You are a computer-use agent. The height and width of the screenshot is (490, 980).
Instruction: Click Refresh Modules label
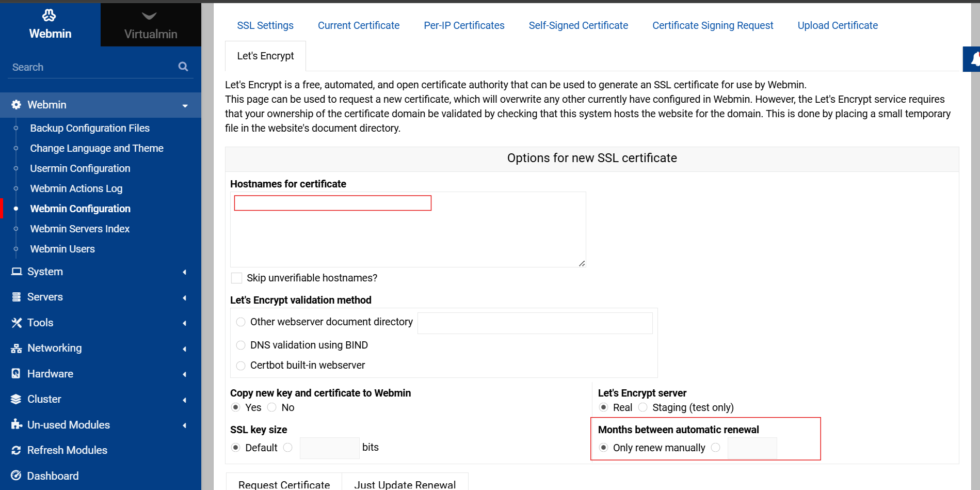[x=67, y=450]
